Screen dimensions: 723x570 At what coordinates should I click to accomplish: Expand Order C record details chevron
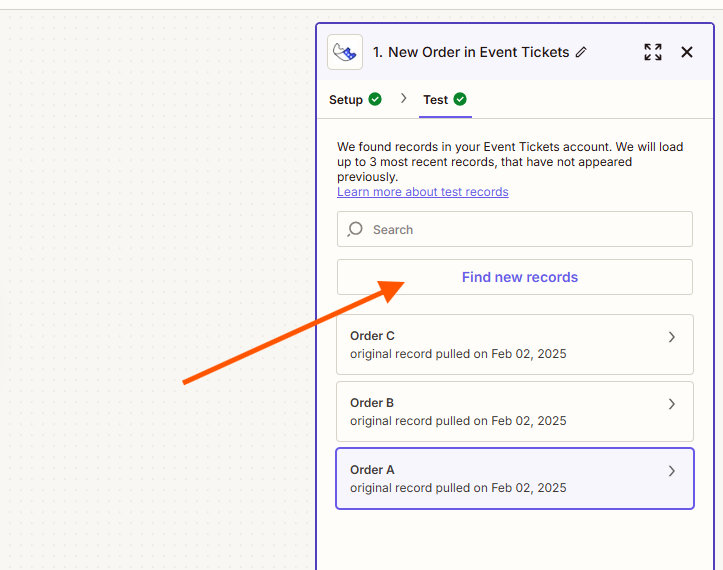point(672,338)
